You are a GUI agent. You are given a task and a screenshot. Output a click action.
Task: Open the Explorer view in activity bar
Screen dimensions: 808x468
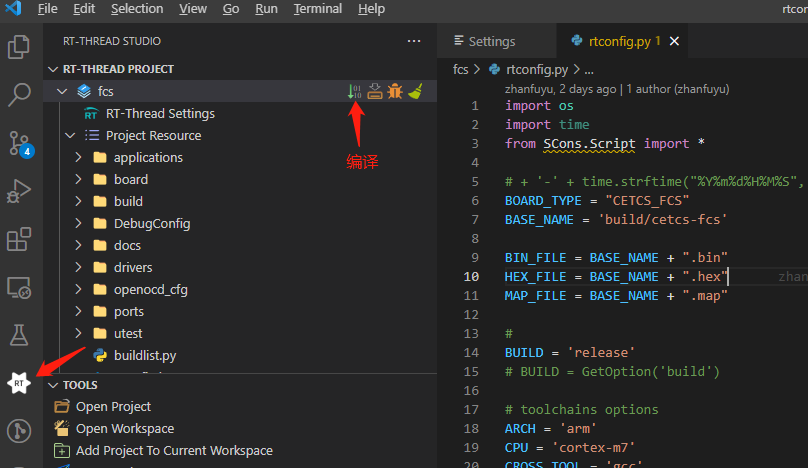coord(19,47)
